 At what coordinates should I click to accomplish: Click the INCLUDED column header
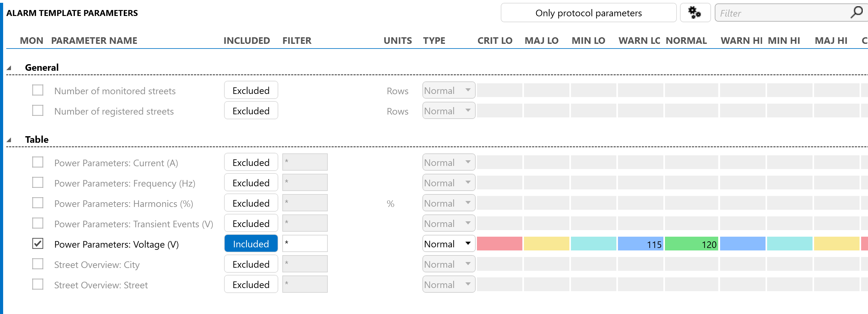(x=247, y=41)
